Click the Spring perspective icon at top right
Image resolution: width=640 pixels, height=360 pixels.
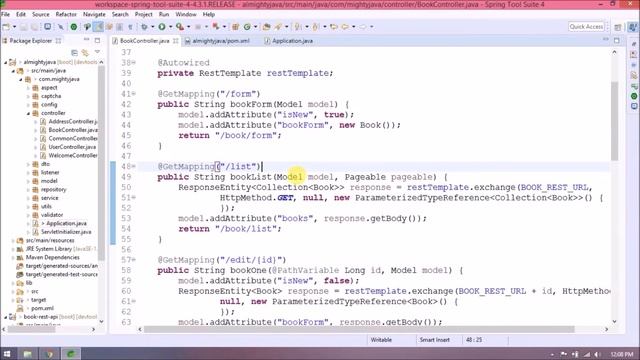(633, 27)
